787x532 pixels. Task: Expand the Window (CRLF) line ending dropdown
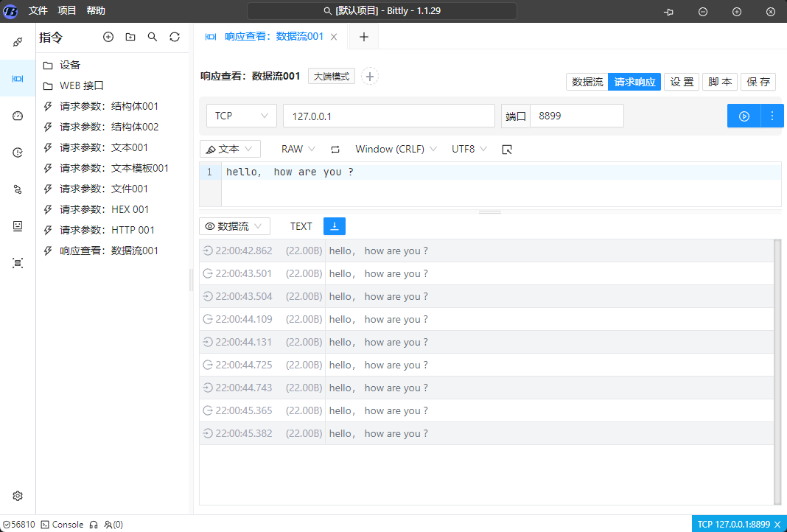tap(396, 149)
